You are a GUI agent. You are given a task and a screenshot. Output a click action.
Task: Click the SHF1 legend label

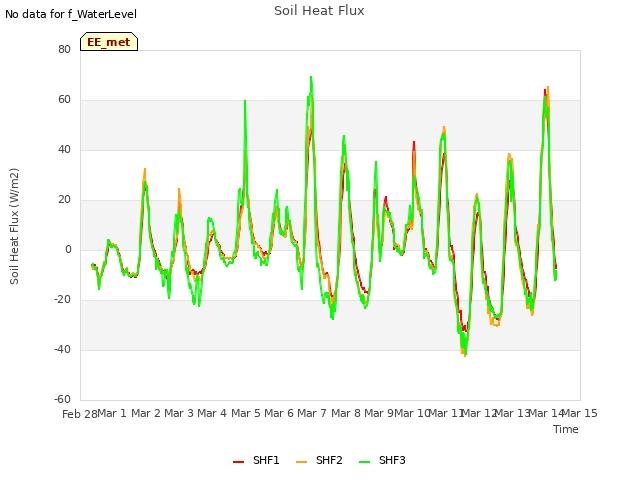pyautogui.click(x=266, y=460)
